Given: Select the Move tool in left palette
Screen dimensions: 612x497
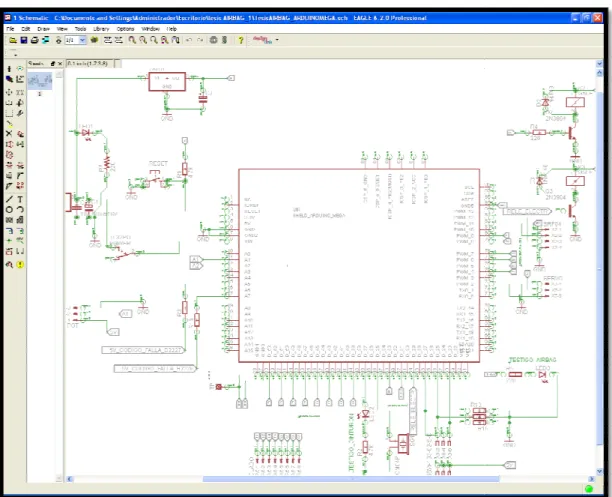Looking at the screenshot, I should click(x=9, y=92).
